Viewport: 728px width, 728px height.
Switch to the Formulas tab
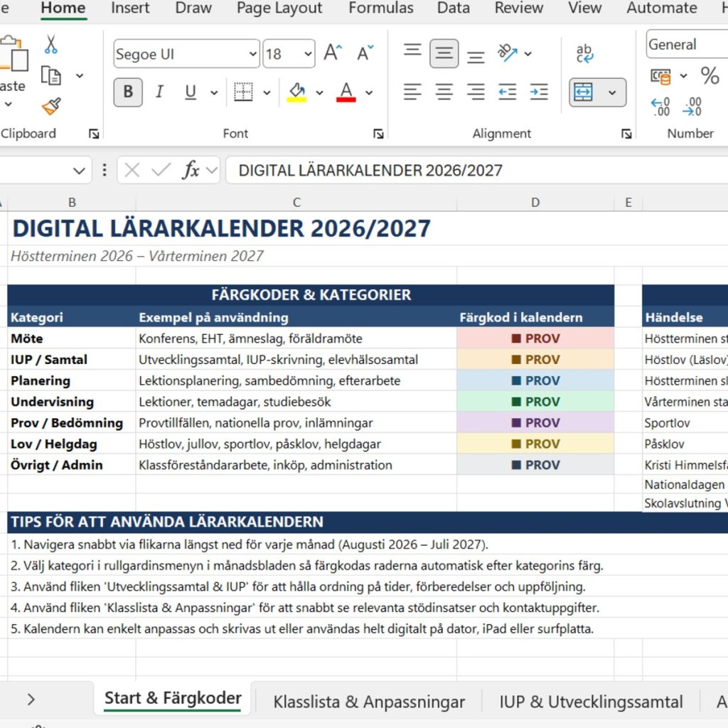tap(381, 8)
